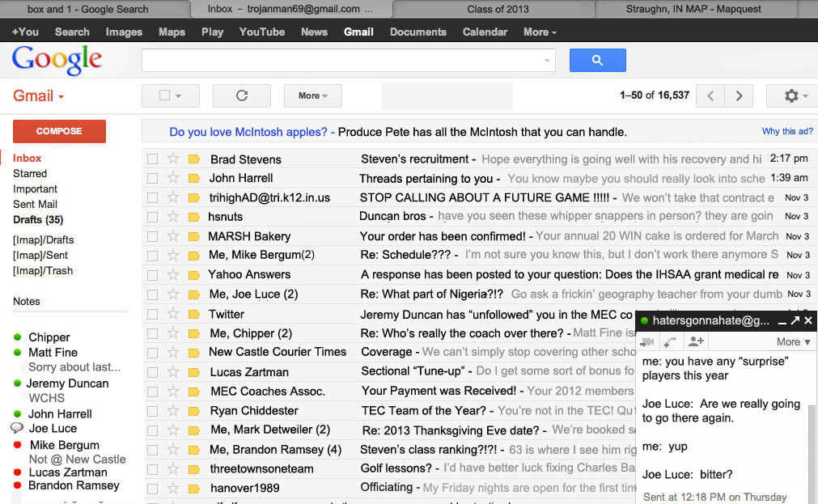Switch to the Class of 2013 browser tab

click(498, 9)
